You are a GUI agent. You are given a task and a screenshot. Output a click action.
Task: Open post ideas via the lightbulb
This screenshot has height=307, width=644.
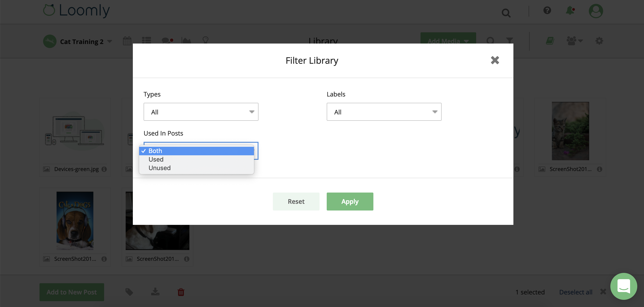point(205,41)
